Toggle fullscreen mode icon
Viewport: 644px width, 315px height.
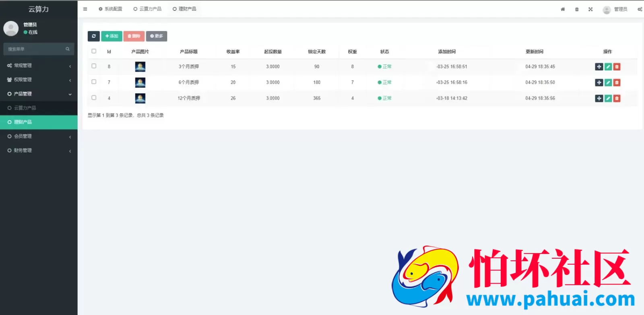coord(590,9)
